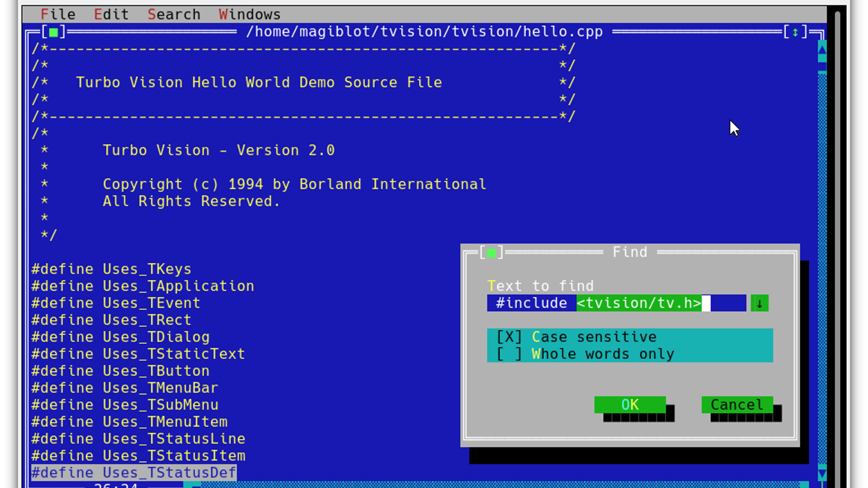Click in the Text to find field
This screenshot has width=868, height=488.
tap(616, 303)
